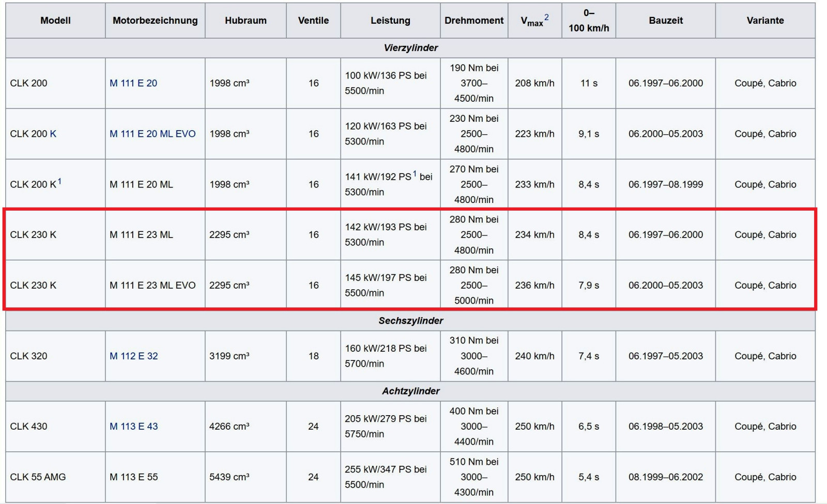The height and width of the screenshot is (504, 827).
Task: Click the 7,9 s acceleration value
Action: click(589, 285)
